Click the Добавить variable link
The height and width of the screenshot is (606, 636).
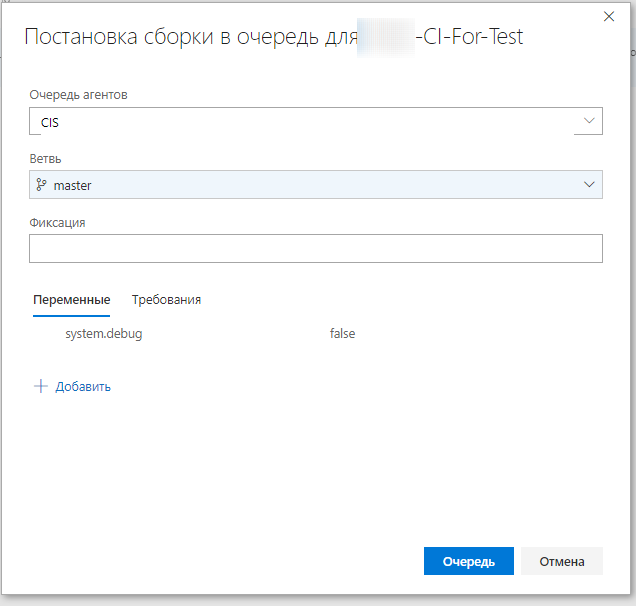tap(83, 387)
